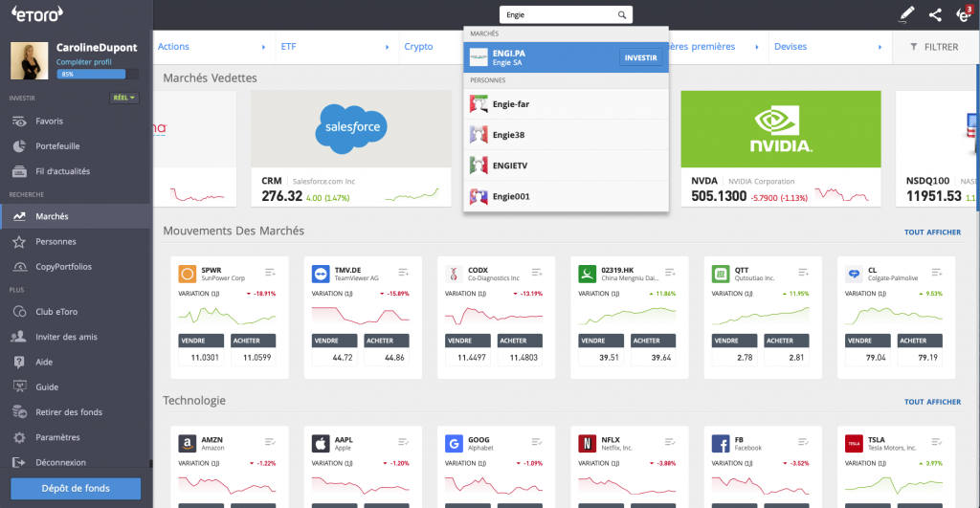Click VENDRE button on SPWR card
This screenshot has width=980, height=508.
[x=201, y=341]
